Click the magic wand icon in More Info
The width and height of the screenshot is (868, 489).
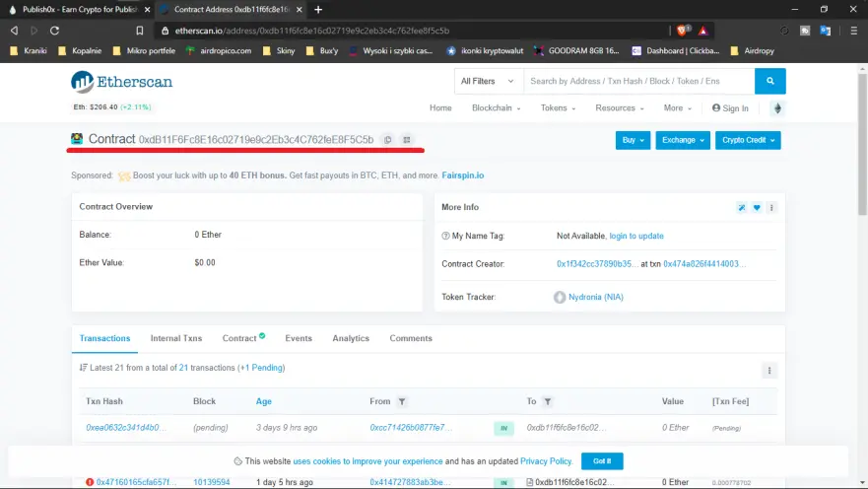[x=741, y=207]
